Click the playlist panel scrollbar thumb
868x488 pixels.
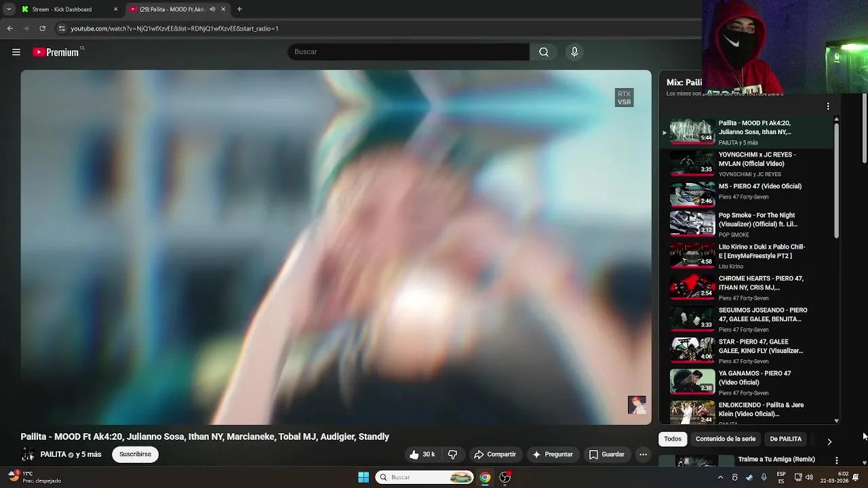[x=836, y=180]
